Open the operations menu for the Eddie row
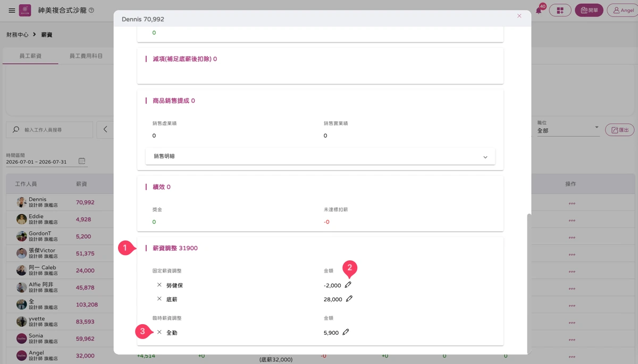This screenshot has width=638, height=364. pyautogui.click(x=572, y=219)
